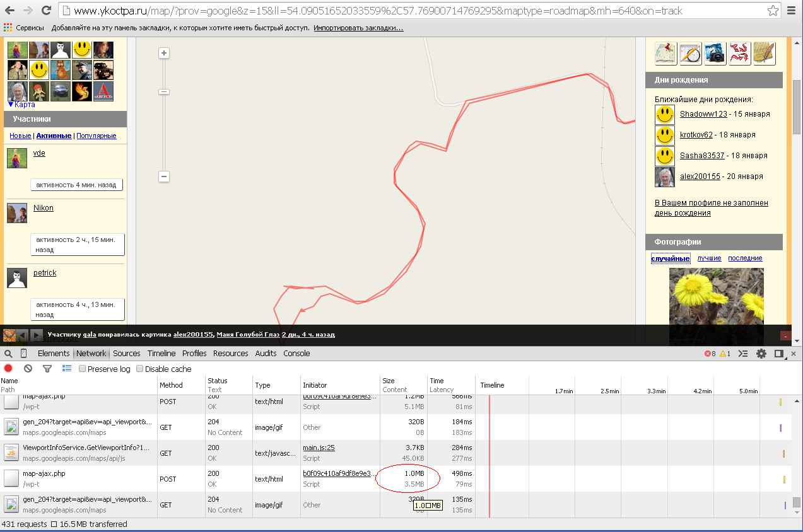Toggle large request rows view
Screen dimensions: 803x532
67,369
